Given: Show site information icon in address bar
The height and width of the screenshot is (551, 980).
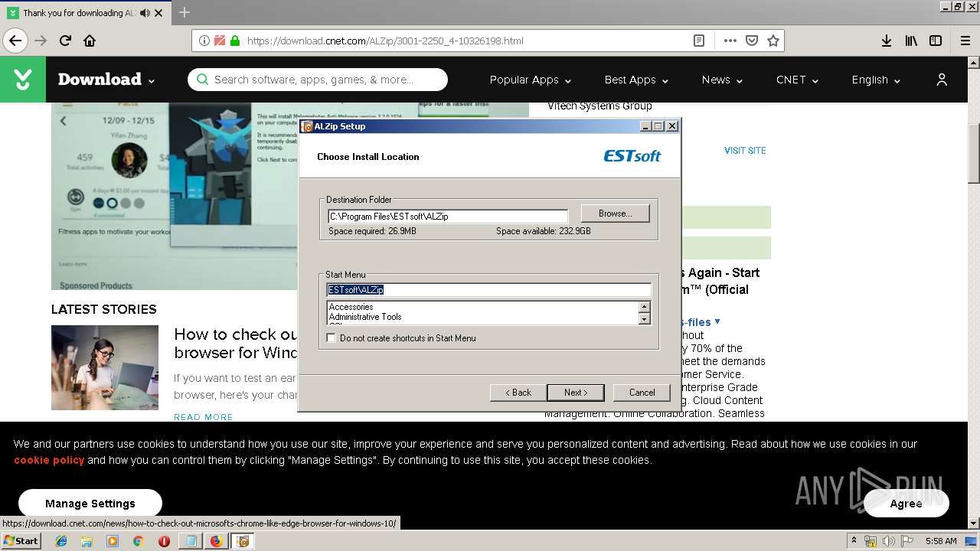Looking at the screenshot, I should click(x=204, y=41).
